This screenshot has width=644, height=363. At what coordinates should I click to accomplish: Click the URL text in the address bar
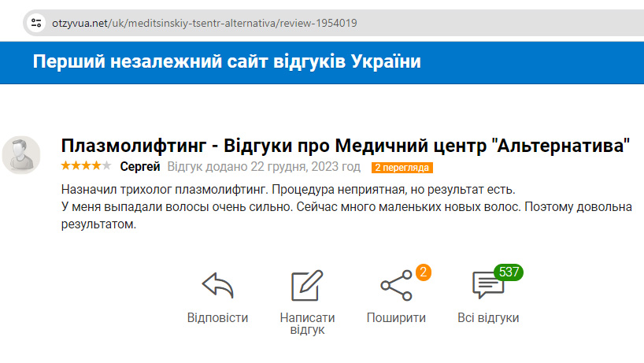click(x=204, y=23)
